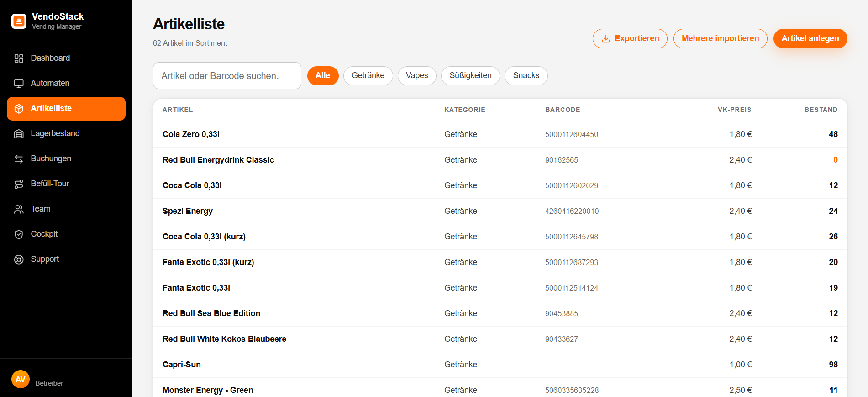Go to Automaten page
This screenshot has width=868, height=397.
click(x=66, y=84)
